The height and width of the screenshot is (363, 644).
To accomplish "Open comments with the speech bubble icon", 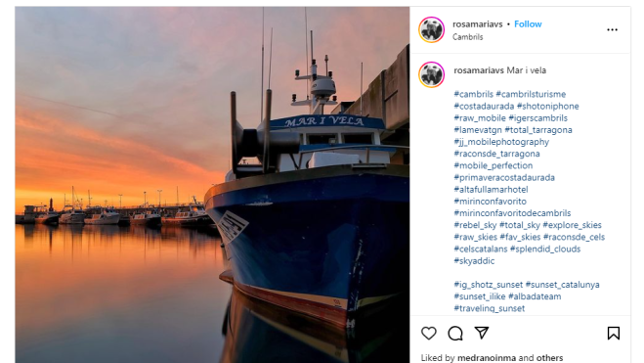I will click(x=455, y=333).
